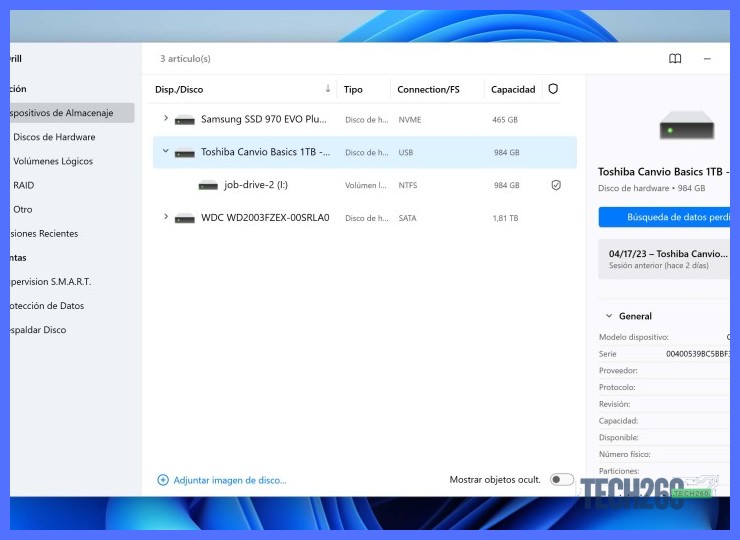740x540 pixels.
Task: Click NVME connection value
Action: click(x=410, y=120)
